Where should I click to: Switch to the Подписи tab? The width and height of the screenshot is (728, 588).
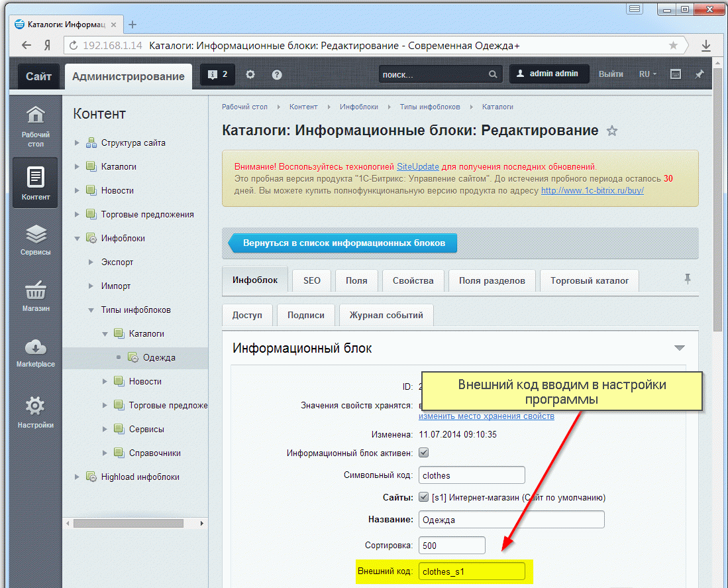tap(306, 315)
